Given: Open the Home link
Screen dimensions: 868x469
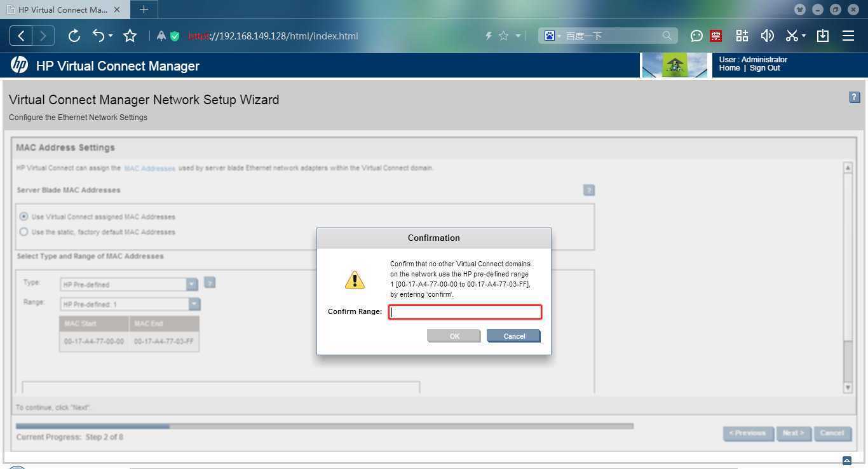Looking at the screenshot, I should pyautogui.click(x=729, y=68).
